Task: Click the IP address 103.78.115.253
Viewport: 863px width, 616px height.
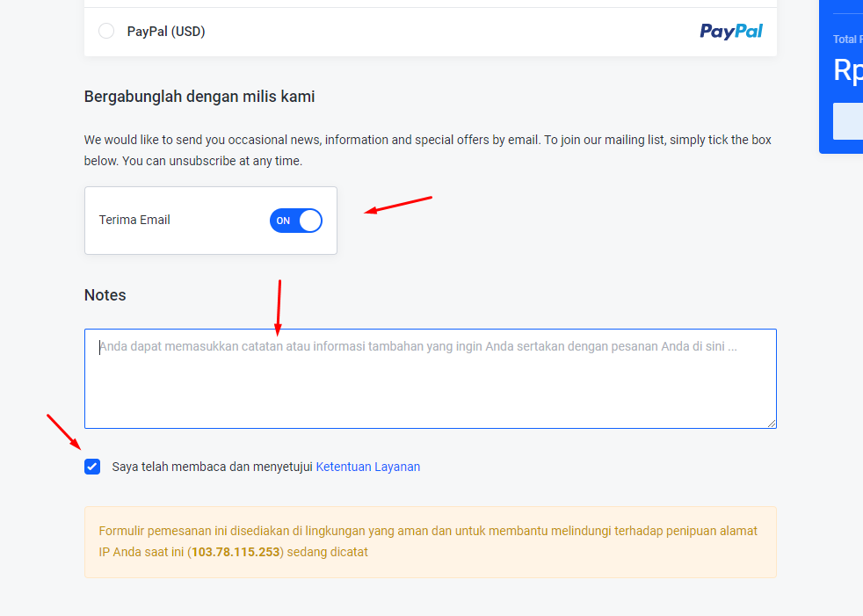Action: (236, 552)
